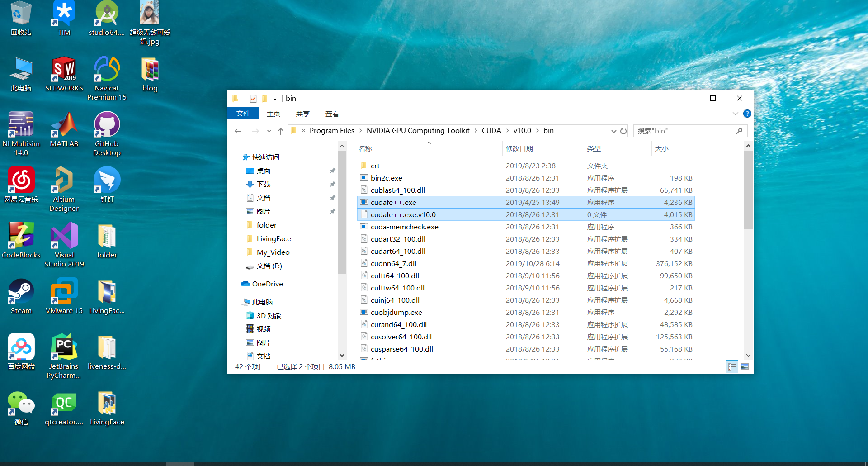The width and height of the screenshot is (868, 466).
Task: Unpin 文档 from quick access
Action: 333,198
